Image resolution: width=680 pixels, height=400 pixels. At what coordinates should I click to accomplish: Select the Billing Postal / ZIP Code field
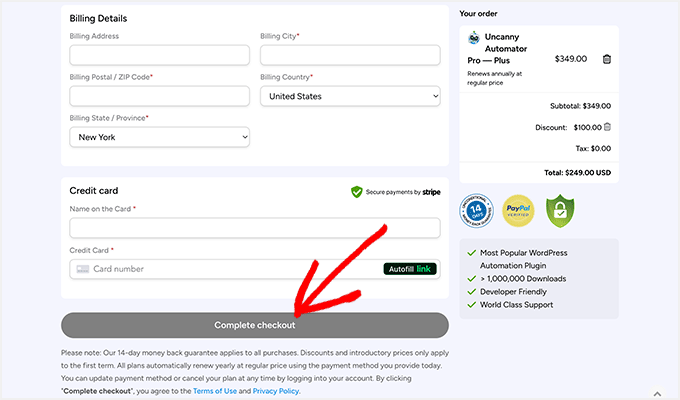click(x=159, y=96)
